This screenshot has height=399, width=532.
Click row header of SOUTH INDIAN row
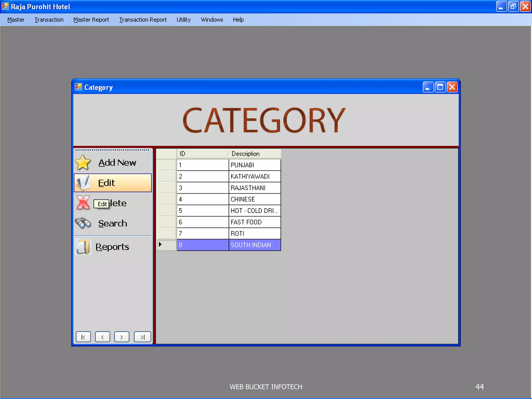167,245
